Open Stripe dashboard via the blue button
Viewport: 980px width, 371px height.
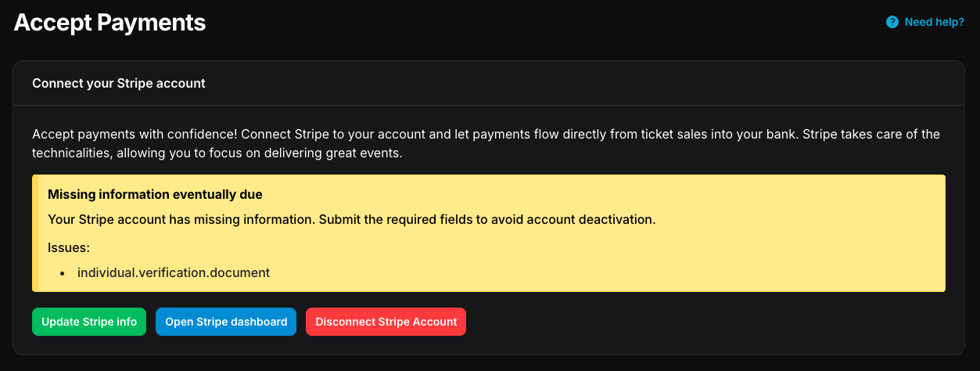tap(226, 322)
